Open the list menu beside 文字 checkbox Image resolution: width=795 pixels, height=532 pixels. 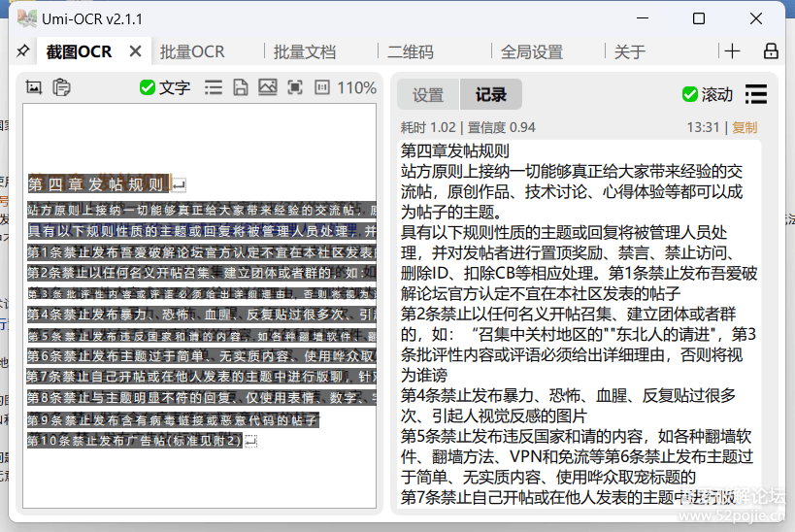point(214,87)
